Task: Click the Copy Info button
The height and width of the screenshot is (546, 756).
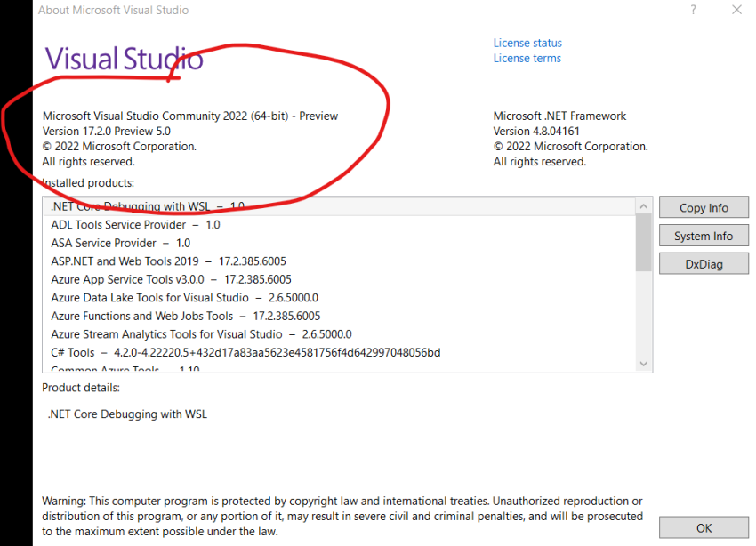Action: [704, 207]
